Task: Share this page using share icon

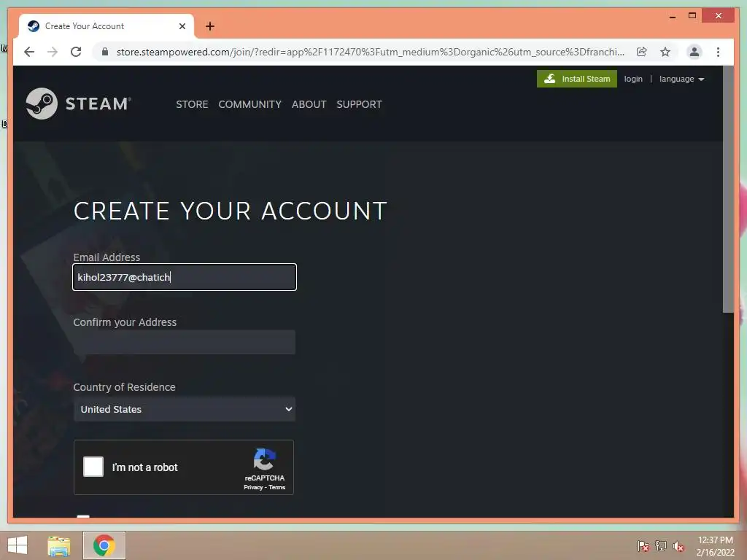Action: tap(642, 52)
